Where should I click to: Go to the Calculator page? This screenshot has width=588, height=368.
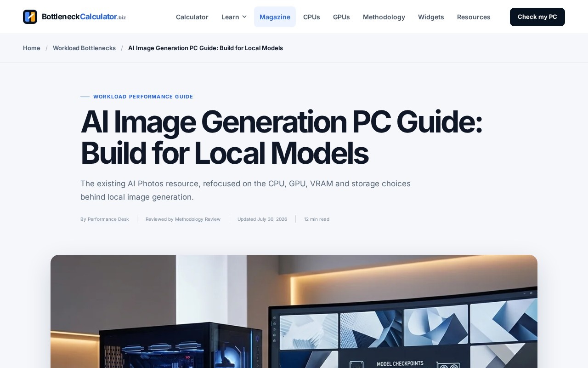192,17
